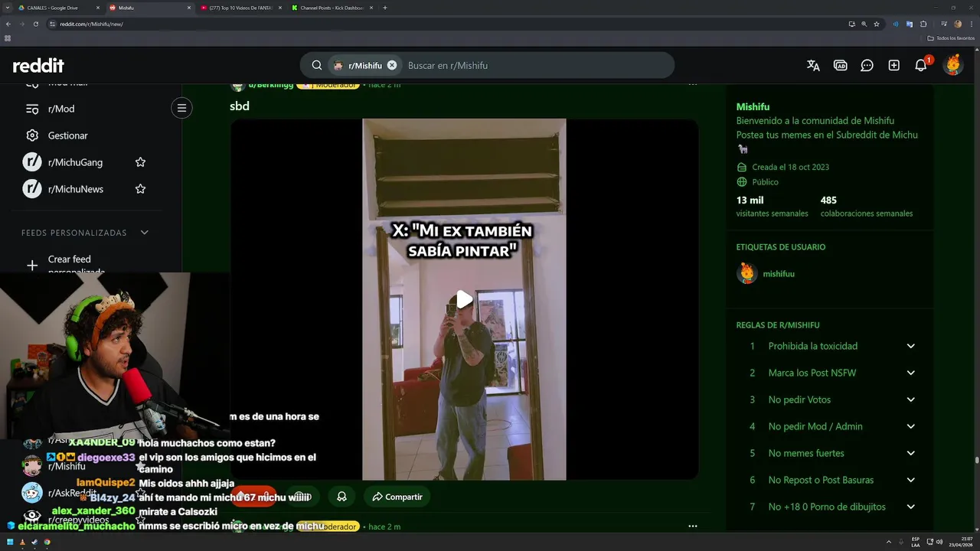Open browser extensions puzzle icon
The height and width of the screenshot is (551, 980).
tap(923, 24)
